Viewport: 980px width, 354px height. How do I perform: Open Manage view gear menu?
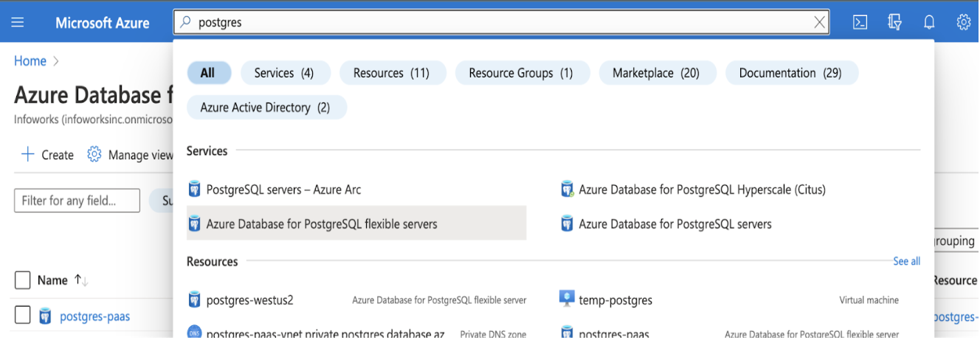coord(130,155)
